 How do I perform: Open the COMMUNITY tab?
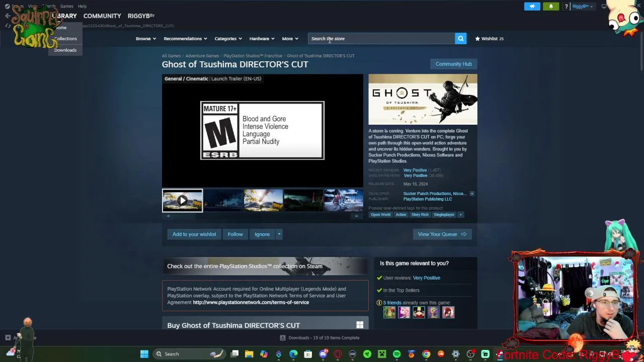point(102,16)
